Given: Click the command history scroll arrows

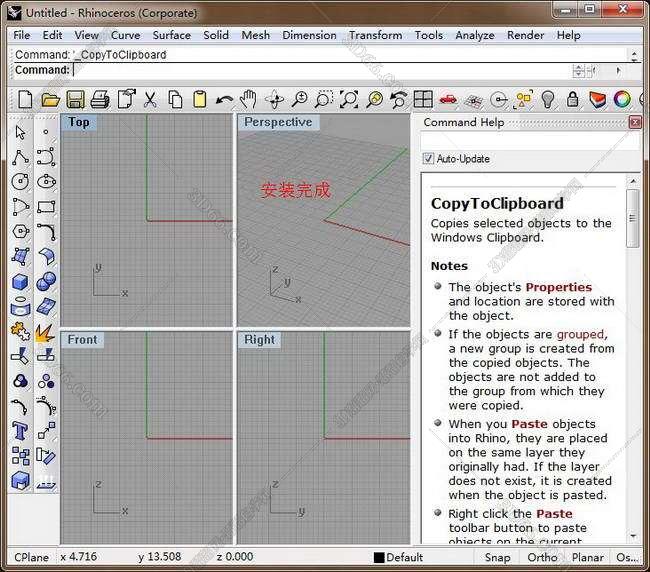Looking at the screenshot, I should 634,55.
